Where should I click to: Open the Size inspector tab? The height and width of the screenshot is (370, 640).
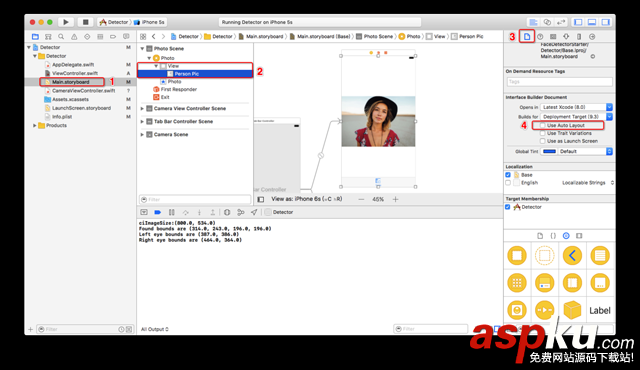[579, 37]
